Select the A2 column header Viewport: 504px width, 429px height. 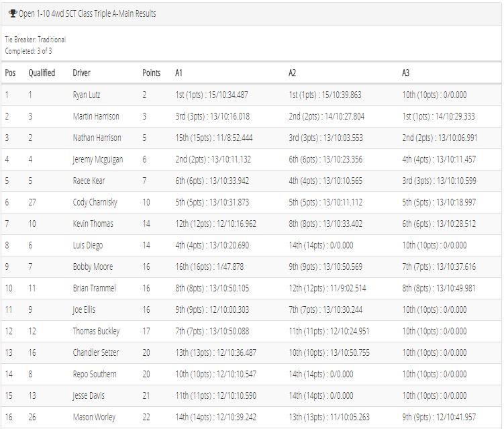tap(292, 73)
